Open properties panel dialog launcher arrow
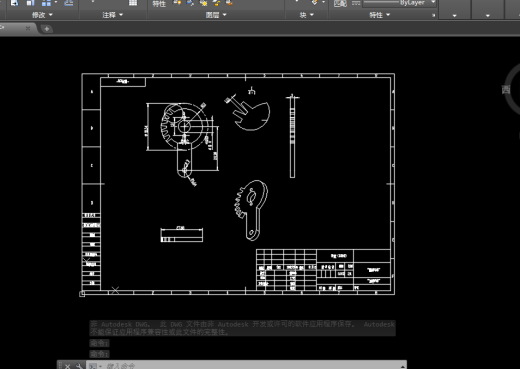This screenshot has width=520, height=369. point(433,15)
